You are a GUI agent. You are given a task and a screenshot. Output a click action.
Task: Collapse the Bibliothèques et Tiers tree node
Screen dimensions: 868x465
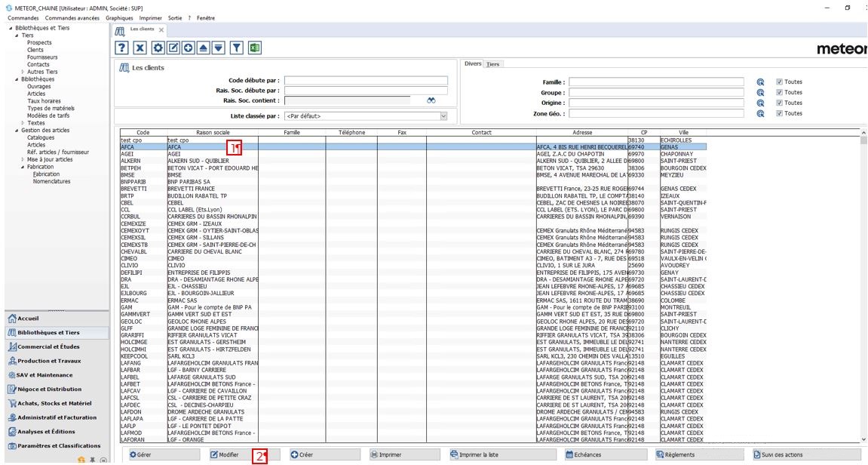click(x=11, y=28)
